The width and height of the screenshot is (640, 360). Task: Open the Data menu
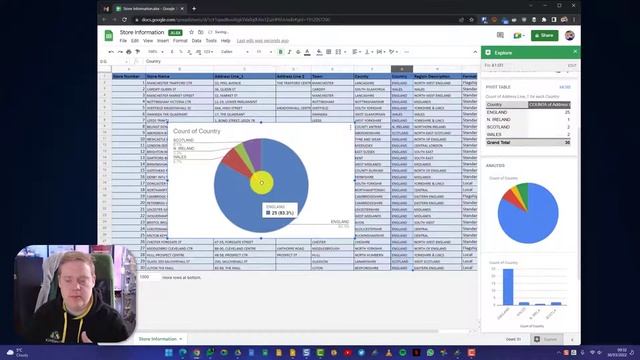tap(196, 41)
